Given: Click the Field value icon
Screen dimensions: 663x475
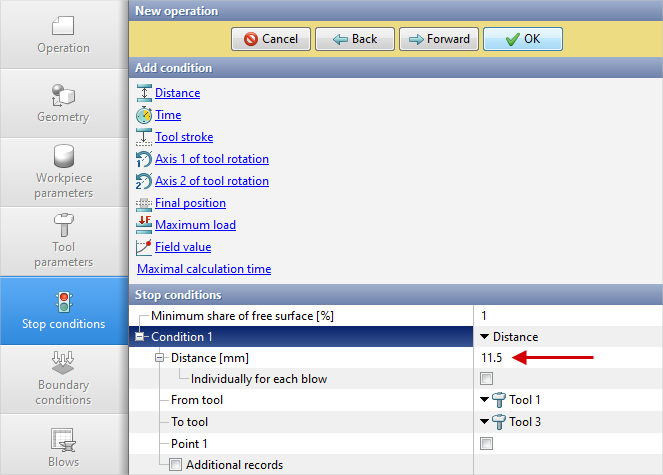Looking at the screenshot, I should (143, 247).
